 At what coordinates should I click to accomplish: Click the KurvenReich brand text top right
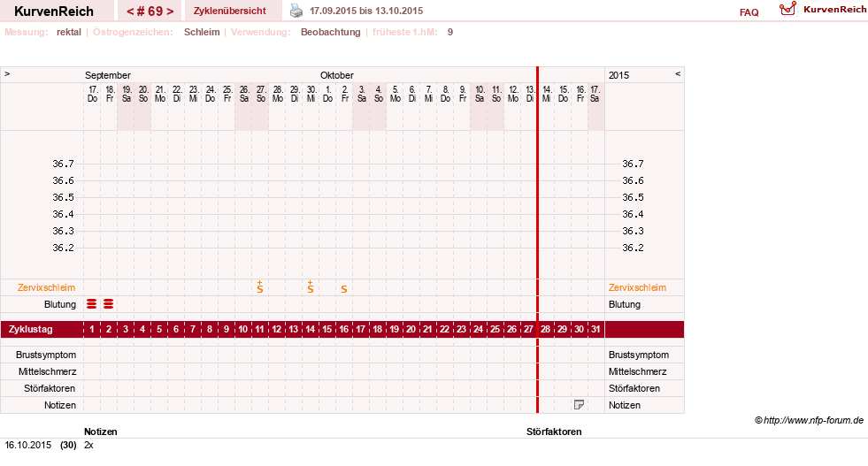[x=834, y=10]
